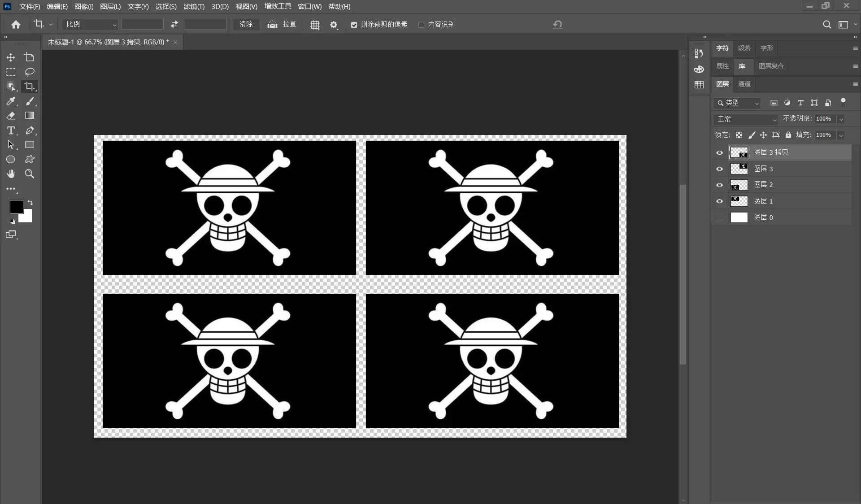
Task: Open the Search icon at top right
Action: click(827, 24)
